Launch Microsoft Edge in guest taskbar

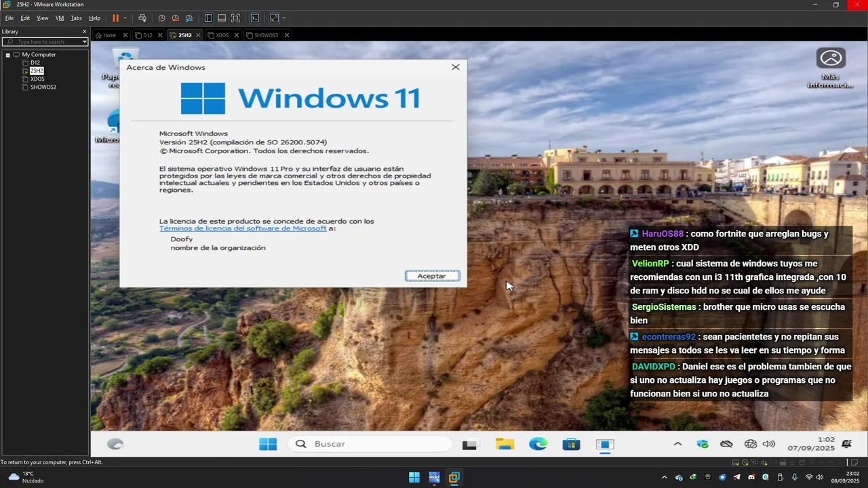(x=538, y=444)
